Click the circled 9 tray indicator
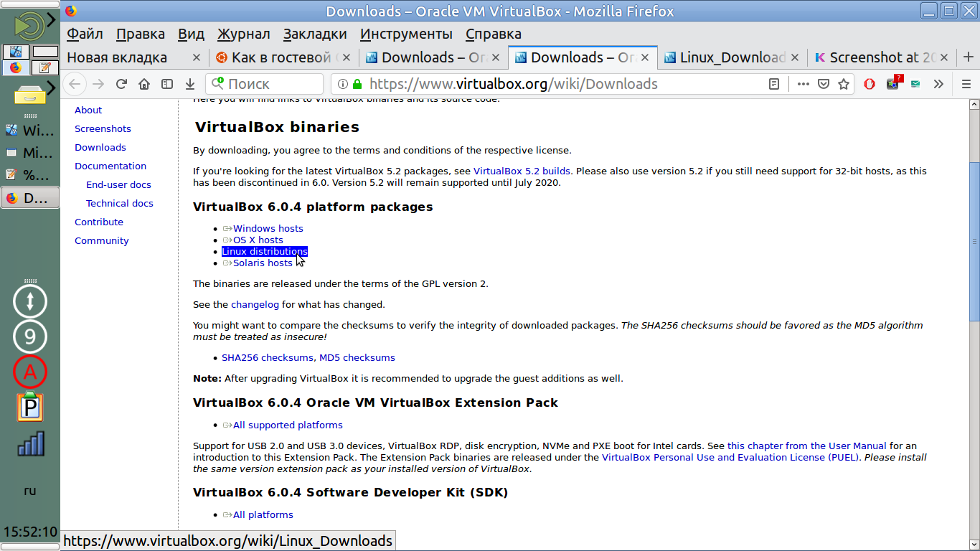This screenshot has width=980, height=551. point(30,336)
